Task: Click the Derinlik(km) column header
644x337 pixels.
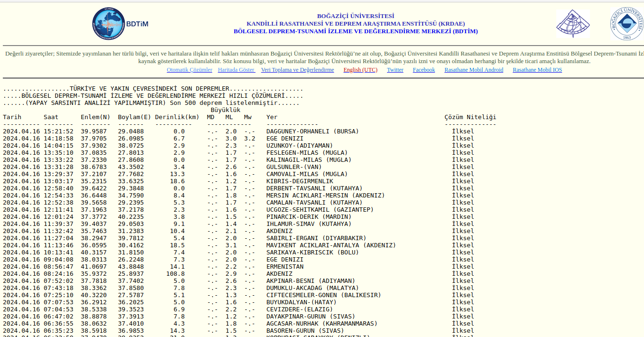Action: (x=177, y=117)
